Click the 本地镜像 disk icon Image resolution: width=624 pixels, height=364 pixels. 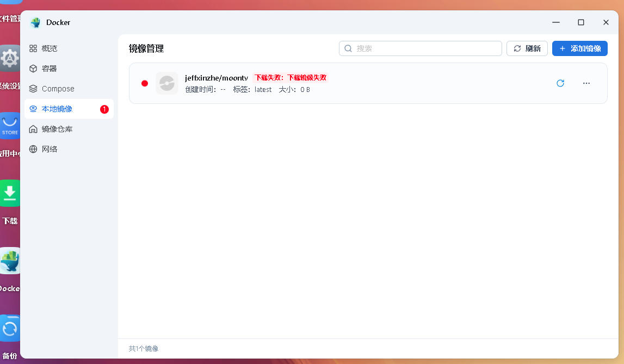(x=33, y=109)
